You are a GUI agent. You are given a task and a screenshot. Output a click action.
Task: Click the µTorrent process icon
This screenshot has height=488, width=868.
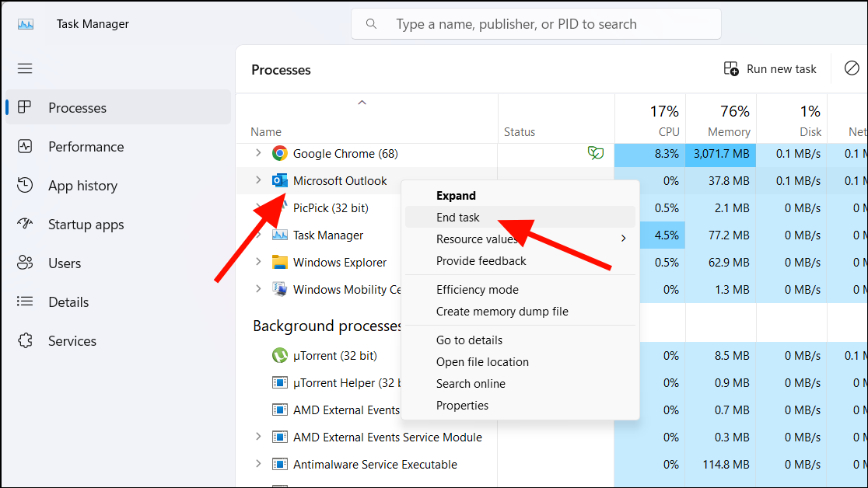(280, 355)
